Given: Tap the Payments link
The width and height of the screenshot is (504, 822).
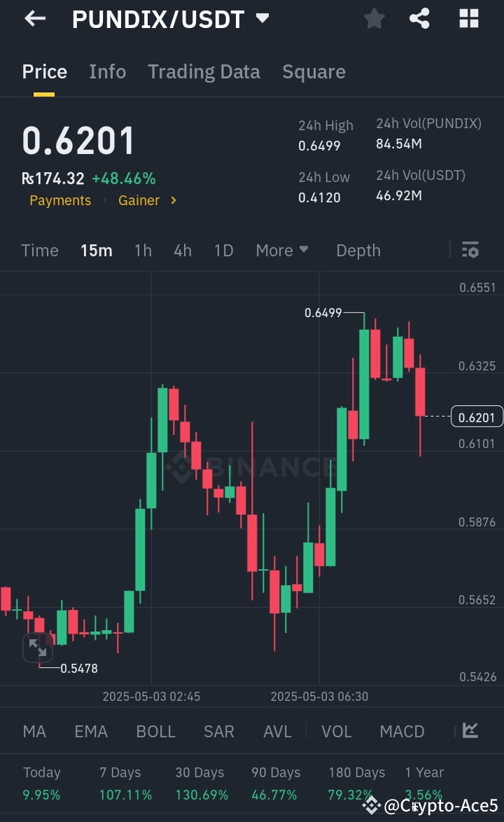Looking at the screenshot, I should tap(60, 200).
